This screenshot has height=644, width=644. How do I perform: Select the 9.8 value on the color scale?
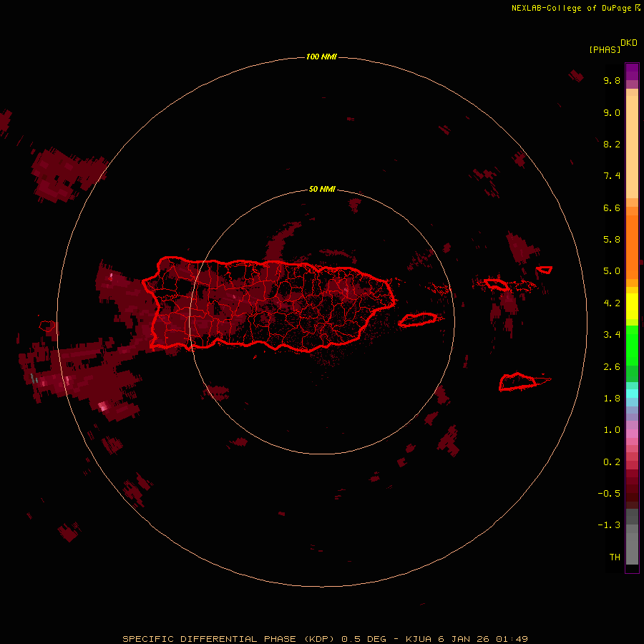612,80
